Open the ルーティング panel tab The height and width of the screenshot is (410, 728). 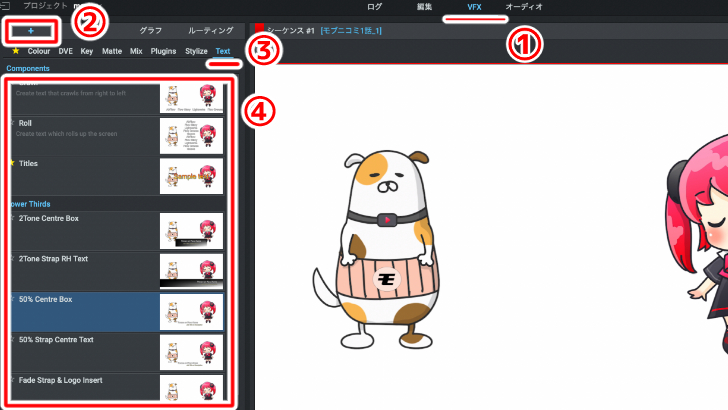tap(210, 31)
